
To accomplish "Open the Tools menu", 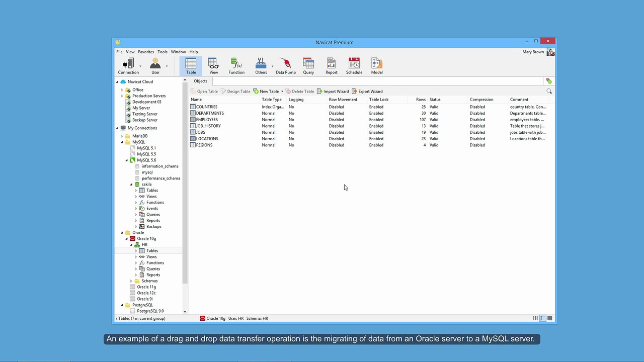I will pos(163,52).
